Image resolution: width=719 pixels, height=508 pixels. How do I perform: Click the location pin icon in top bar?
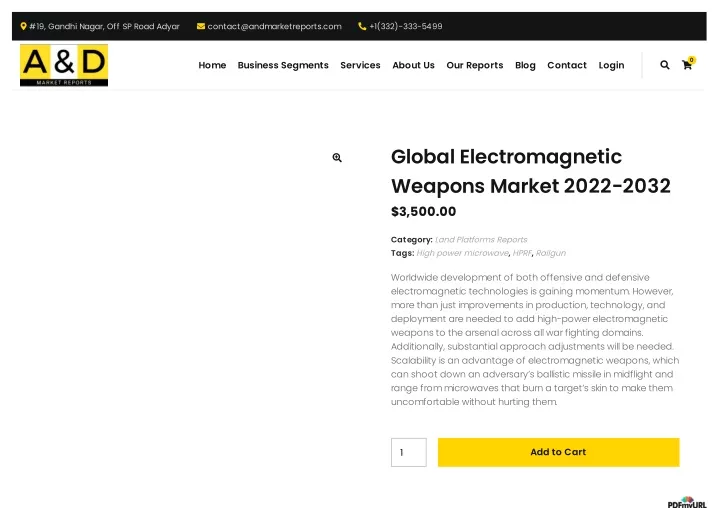23,26
